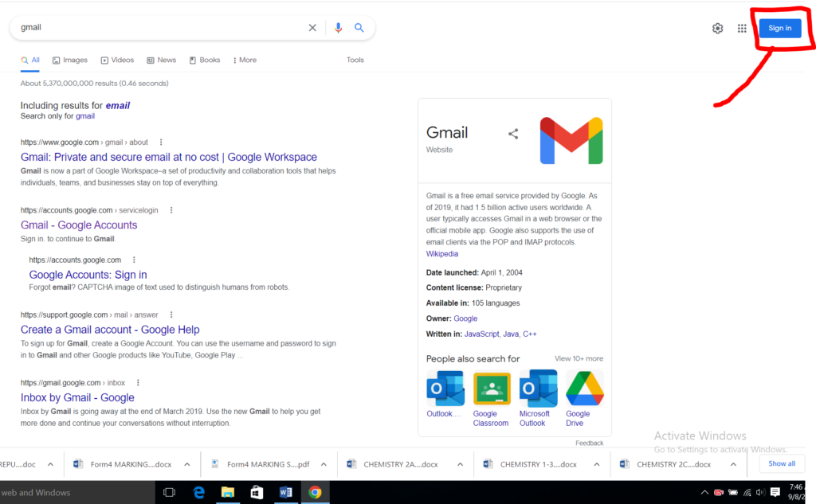
Task: Open the three-dot menu beside support.google.com mail answer
Action: pyautogui.click(x=171, y=315)
